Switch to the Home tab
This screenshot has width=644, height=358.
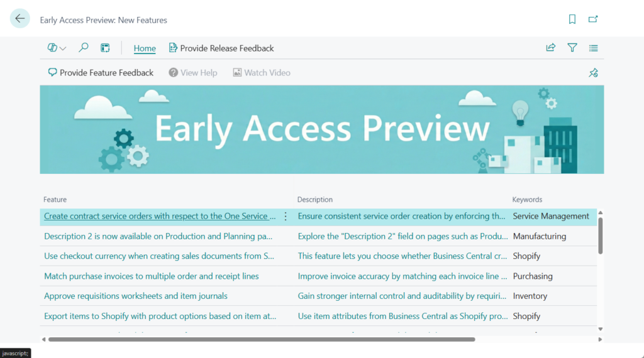(x=145, y=48)
